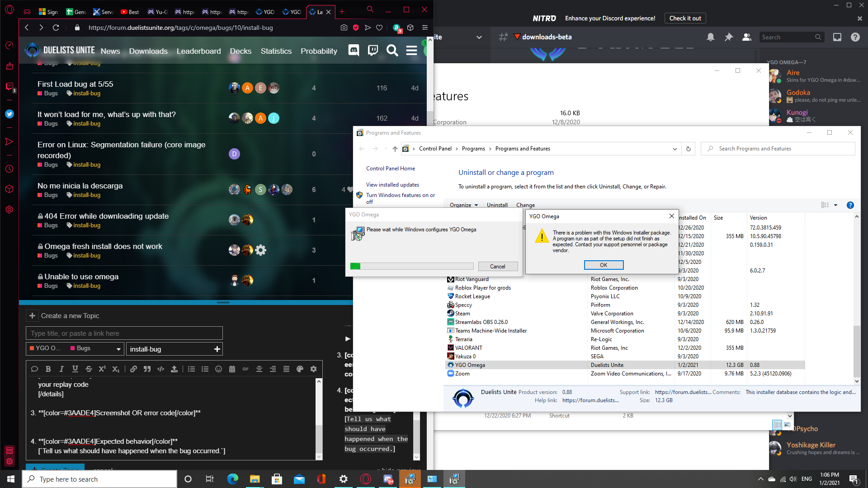The image size is (868, 488).
Task: Select Steam row in programs list
Action: click(x=625, y=314)
